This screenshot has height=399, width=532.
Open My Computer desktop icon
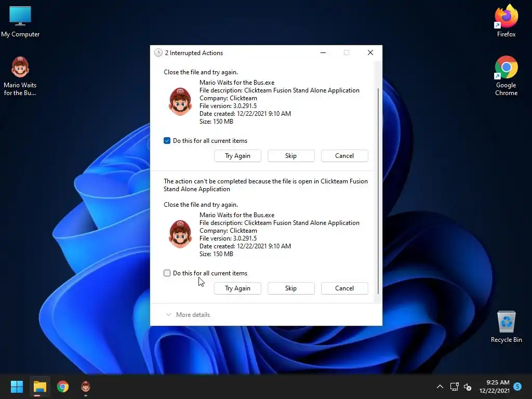tap(20, 22)
